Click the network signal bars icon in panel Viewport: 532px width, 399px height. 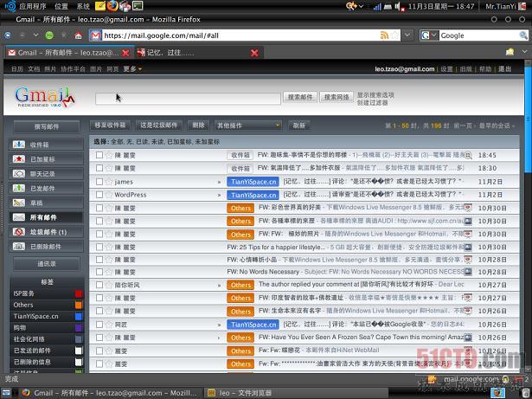click(377, 6)
